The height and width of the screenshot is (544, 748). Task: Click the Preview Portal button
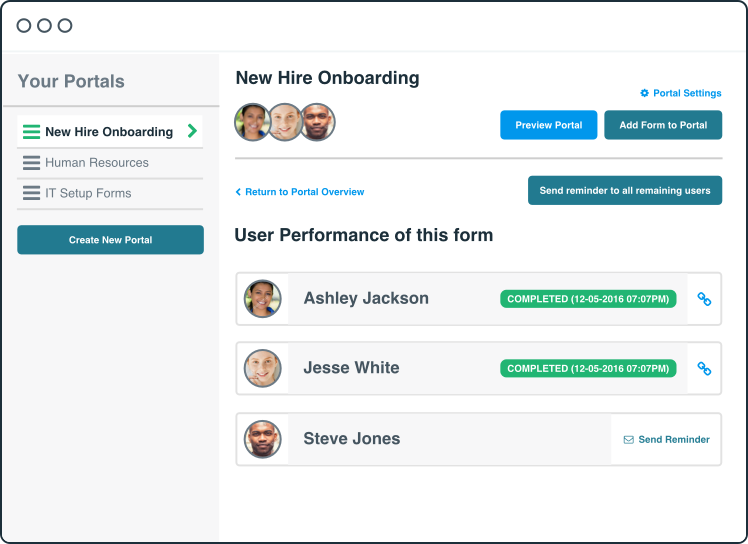click(x=549, y=125)
